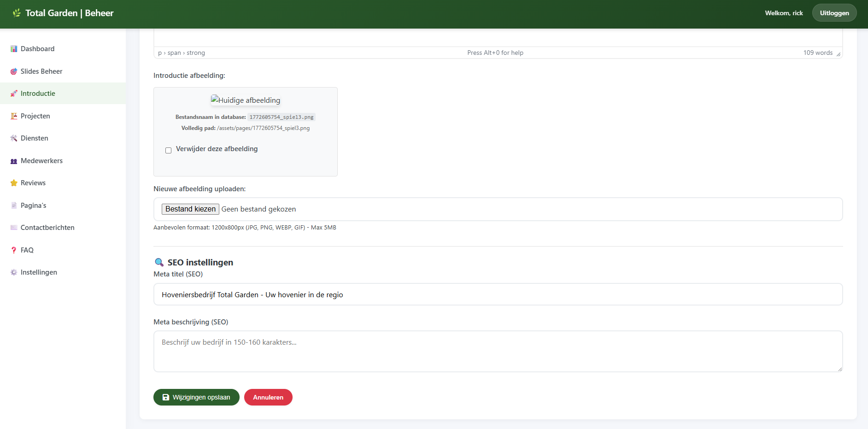Click filename 1772605754_spiel3.png code text
The width and height of the screenshot is (868, 429).
pos(282,117)
